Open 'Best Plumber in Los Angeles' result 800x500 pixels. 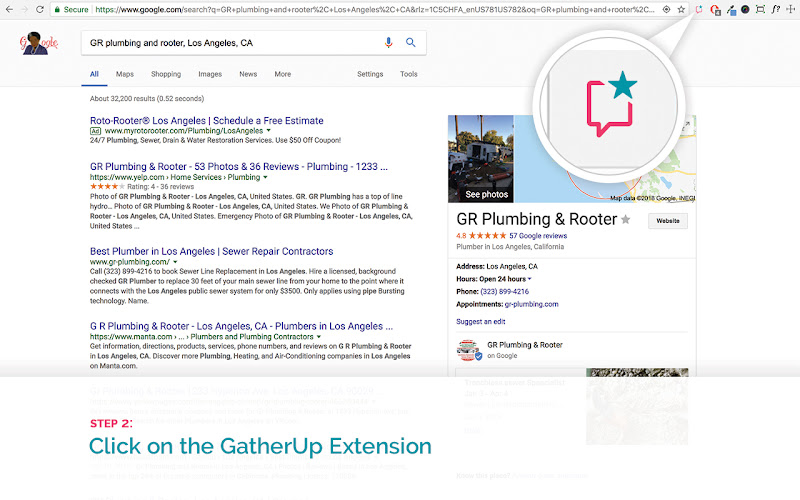coord(211,251)
